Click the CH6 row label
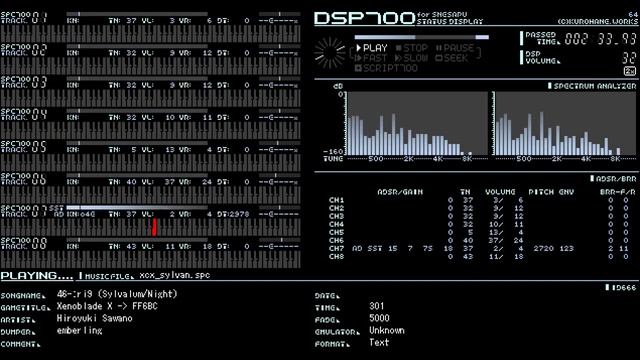The image size is (640, 360). tap(336, 240)
